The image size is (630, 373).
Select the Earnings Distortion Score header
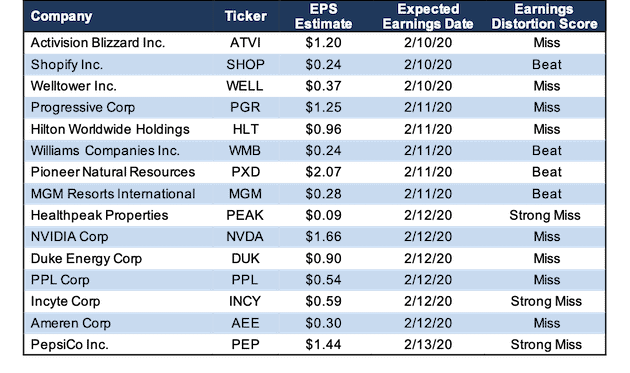544,16
